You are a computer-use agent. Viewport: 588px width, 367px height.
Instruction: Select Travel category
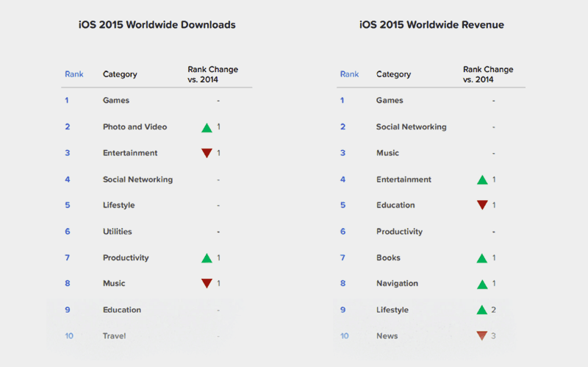[115, 336]
